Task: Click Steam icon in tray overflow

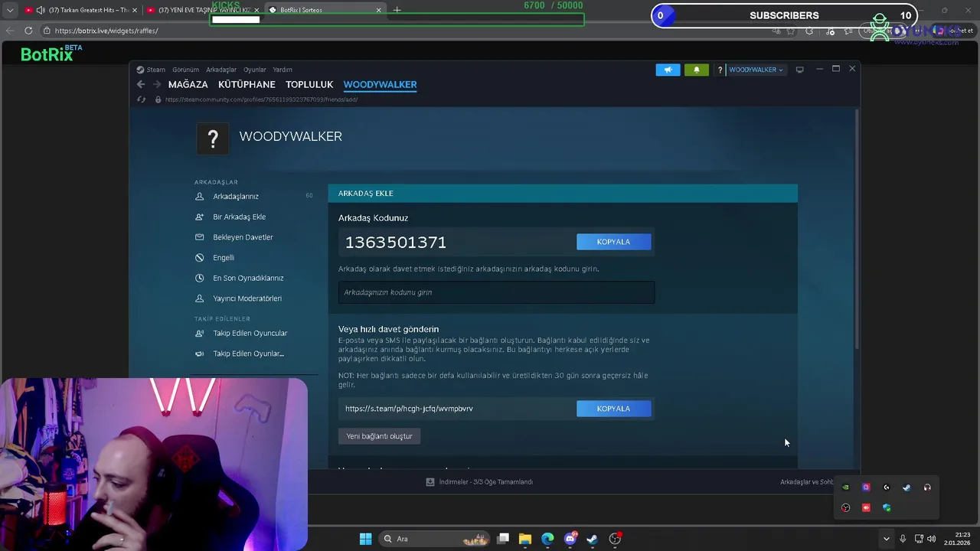Action: 906,487
